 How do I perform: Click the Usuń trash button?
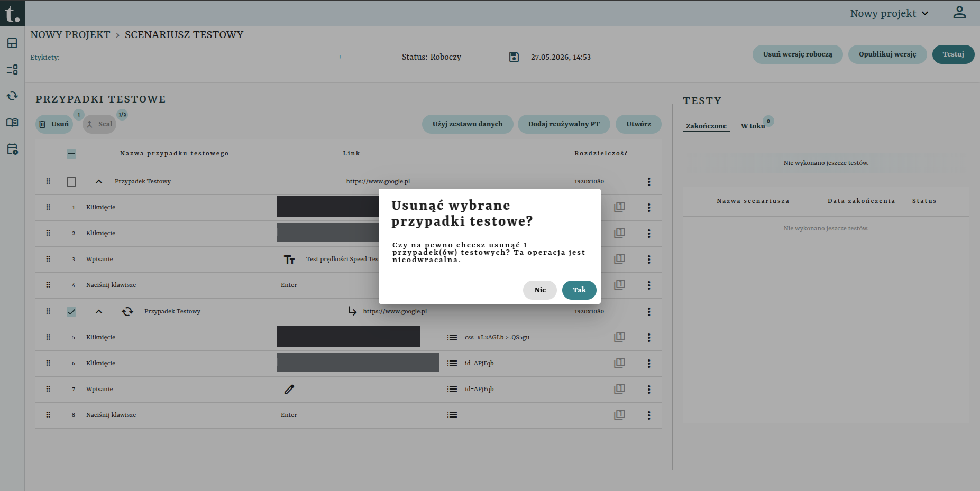coord(54,124)
